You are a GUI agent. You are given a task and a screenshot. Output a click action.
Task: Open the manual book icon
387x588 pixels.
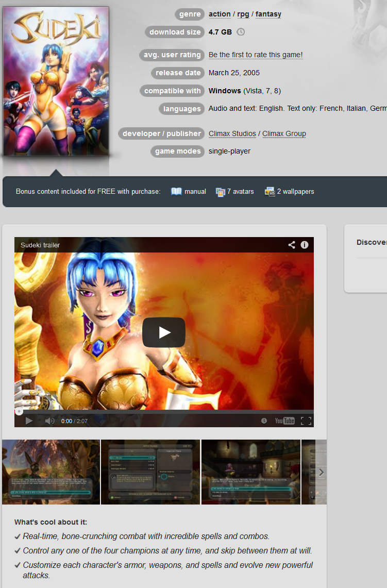click(x=176, y=191)
